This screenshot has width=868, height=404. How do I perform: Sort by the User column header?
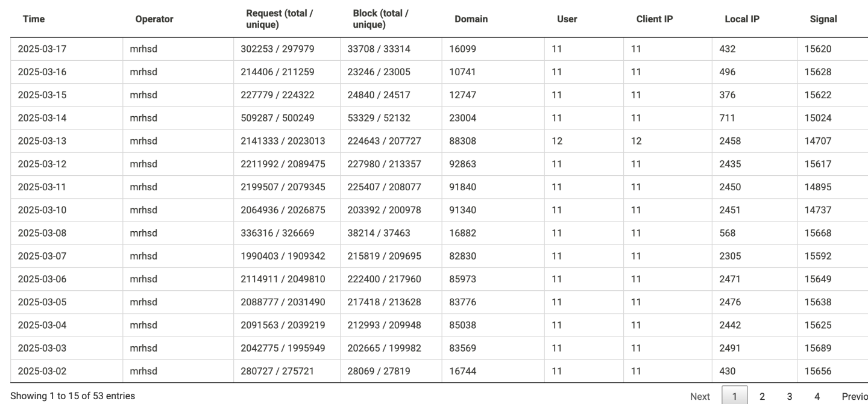pyautogui.click(x=567, y=19)
